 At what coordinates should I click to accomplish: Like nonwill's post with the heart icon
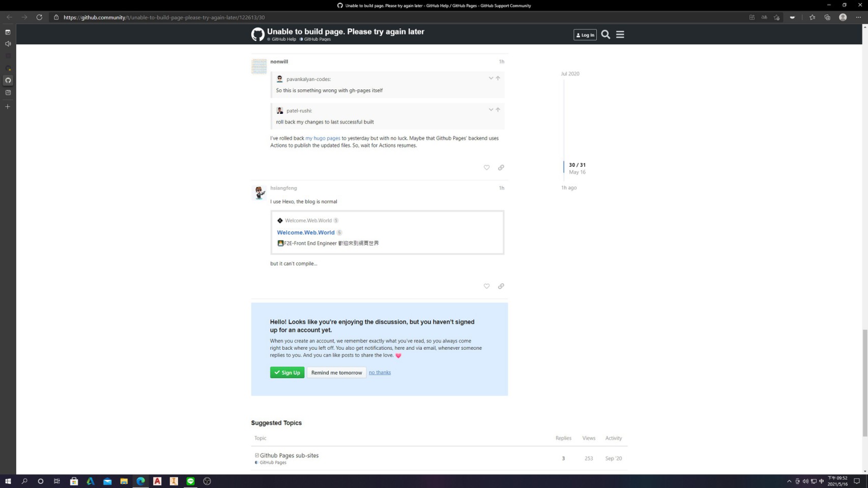point(486,168)
